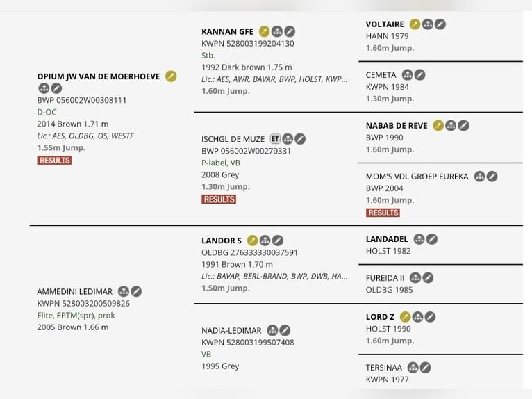Open the pedigree tree icon for Voltaire

click(x=428, y=24)
